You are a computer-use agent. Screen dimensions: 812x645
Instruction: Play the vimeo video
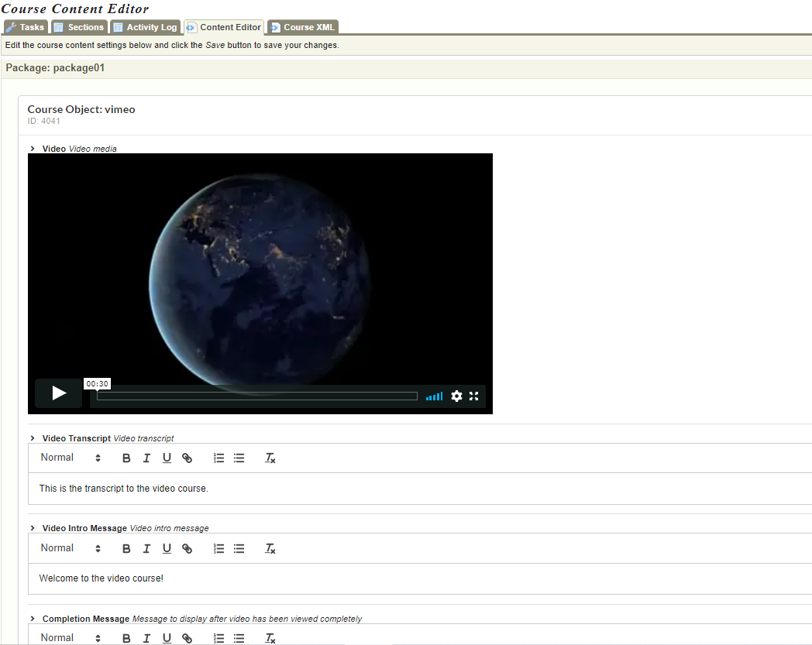pos(59,393)
